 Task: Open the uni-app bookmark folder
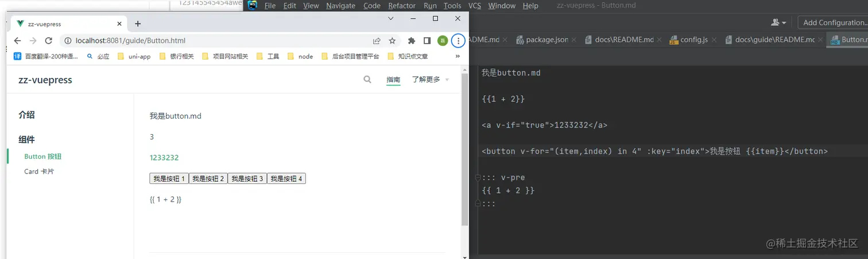tap(134, 56)
